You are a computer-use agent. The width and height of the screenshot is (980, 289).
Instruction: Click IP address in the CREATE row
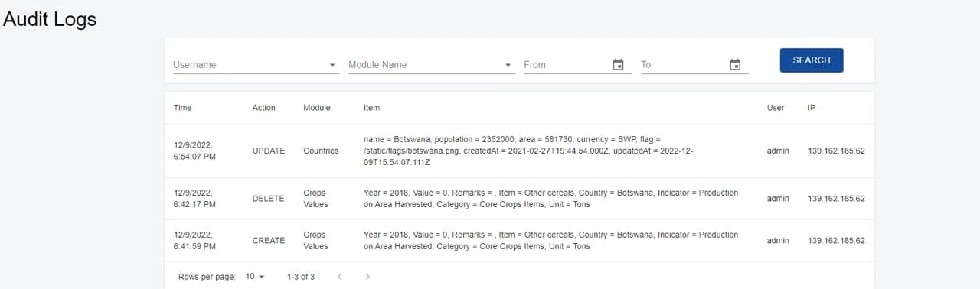pyautogui.click(x=836, y=240)
